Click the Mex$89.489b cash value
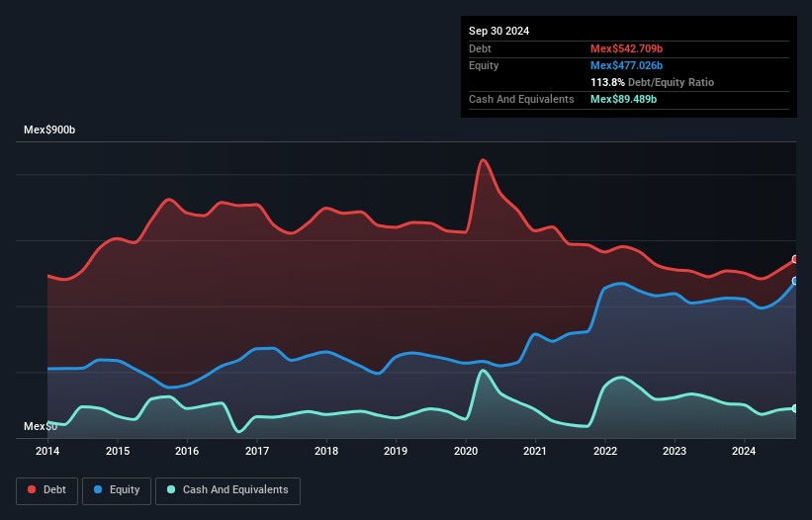 click(x=623, y=99)
